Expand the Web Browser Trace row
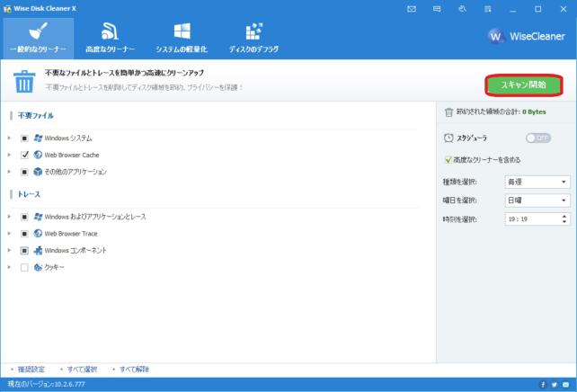The image size is (577, 392). click(9, 234)
